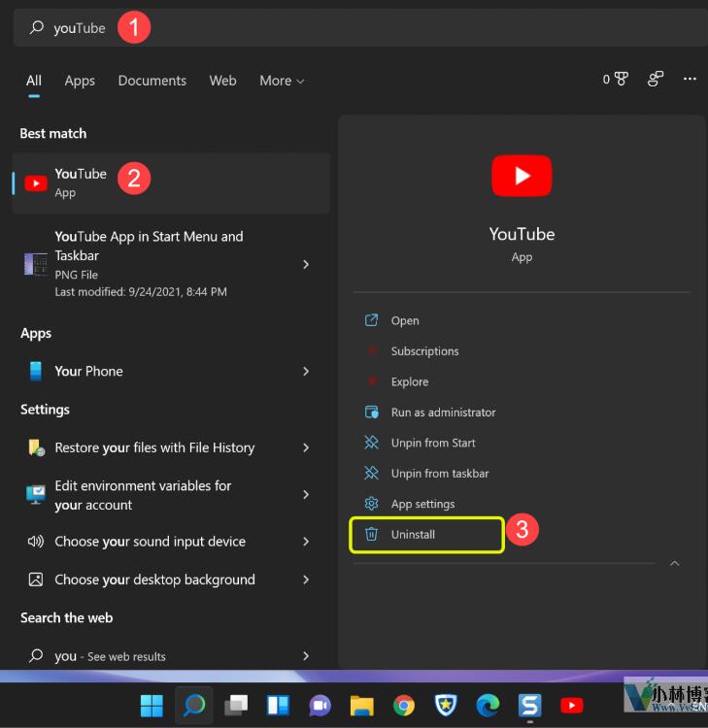Viewport: 708px width, 728px height.
Task: Open Edit environment variables for your account
Action: 171,494
